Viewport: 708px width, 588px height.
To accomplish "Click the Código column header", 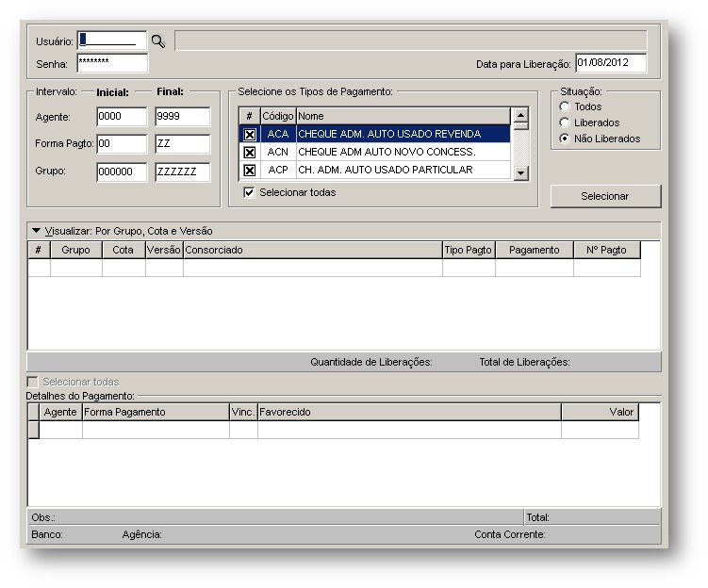I will [x=278, y=116].
